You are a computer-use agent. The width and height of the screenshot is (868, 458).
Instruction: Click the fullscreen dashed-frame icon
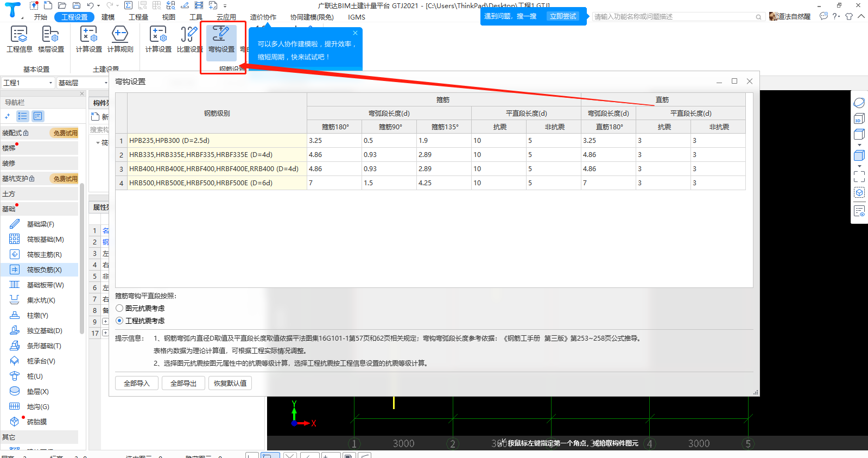tap(859, 177)
